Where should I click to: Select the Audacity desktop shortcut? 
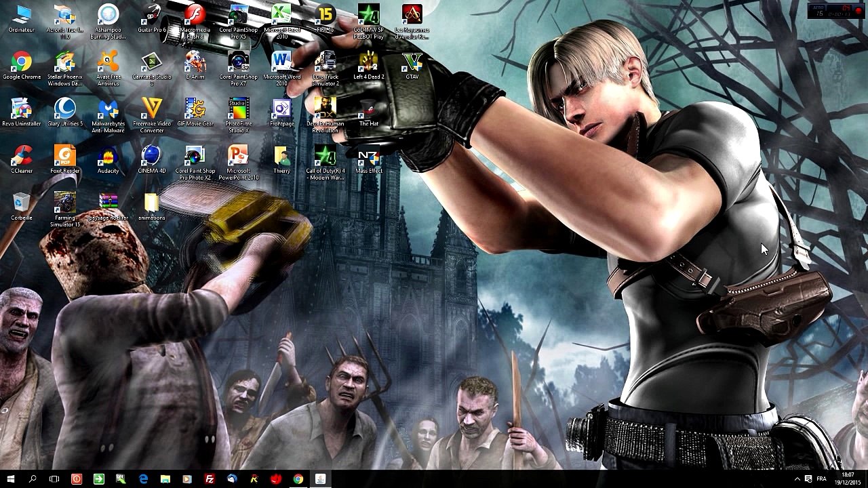coord(108,160)
